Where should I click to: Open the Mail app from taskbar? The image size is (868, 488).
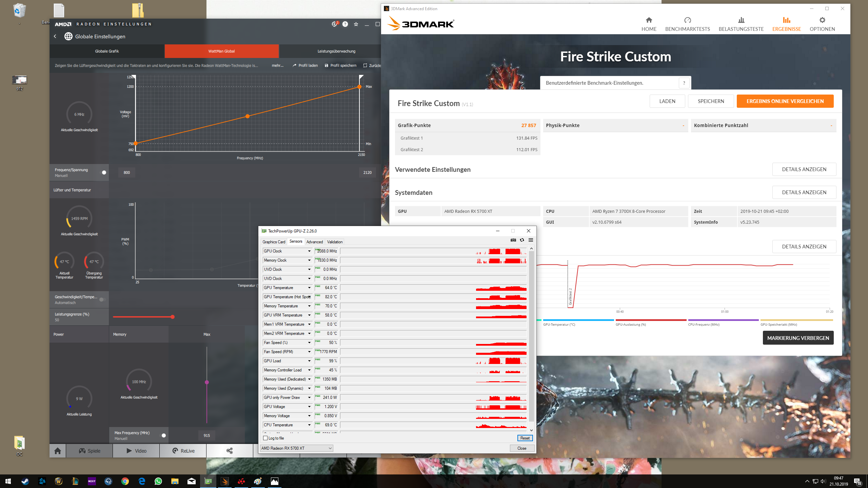click(x=191, y=481)
